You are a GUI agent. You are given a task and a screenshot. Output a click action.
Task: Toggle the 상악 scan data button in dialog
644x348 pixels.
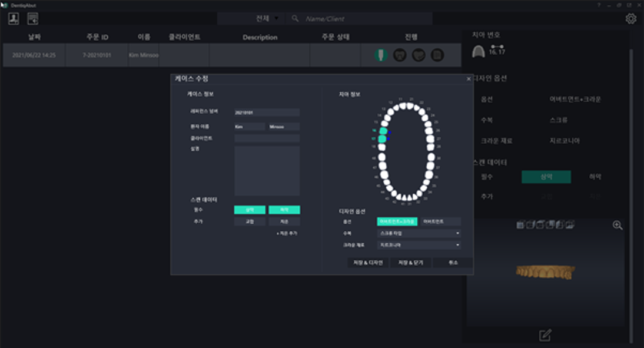click(250, 210)
